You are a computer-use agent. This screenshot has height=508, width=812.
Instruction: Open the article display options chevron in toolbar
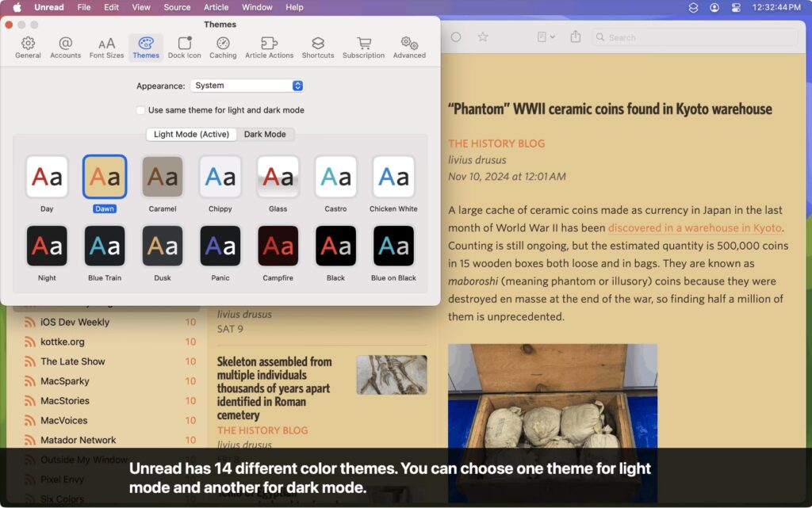click(551, 36)
